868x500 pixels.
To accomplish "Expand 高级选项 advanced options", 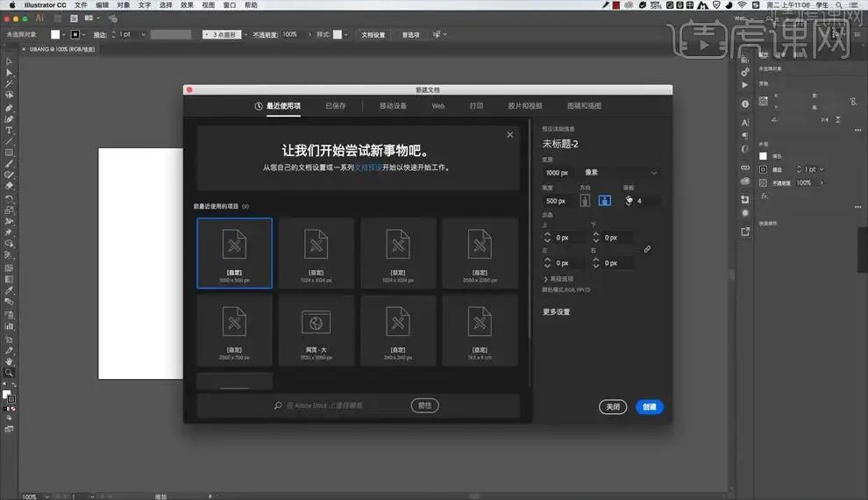I will [x=561, y=279].
